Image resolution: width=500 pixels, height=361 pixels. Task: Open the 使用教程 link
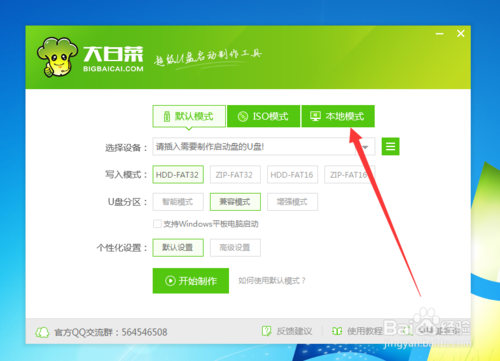coord(365,331)
